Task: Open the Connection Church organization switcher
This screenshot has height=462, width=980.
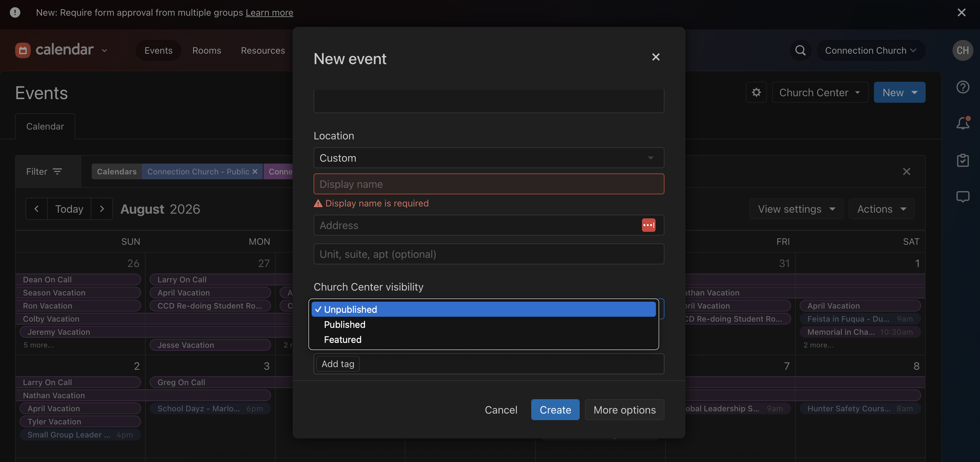Action: click(x=870, y=50)
